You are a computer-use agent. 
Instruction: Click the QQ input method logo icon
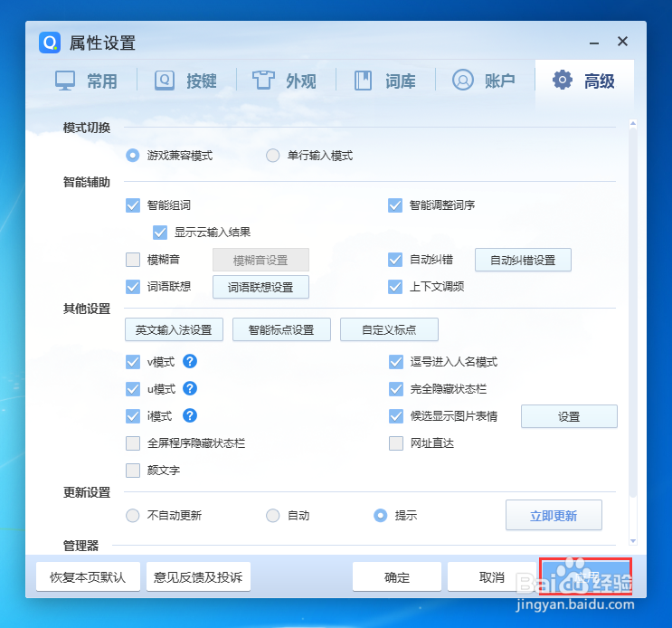[x=50, y=43]
